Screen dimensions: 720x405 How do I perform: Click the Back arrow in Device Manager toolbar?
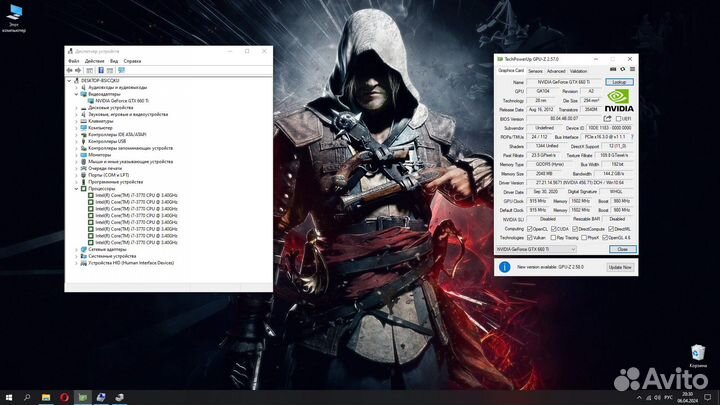pos(69,70)
